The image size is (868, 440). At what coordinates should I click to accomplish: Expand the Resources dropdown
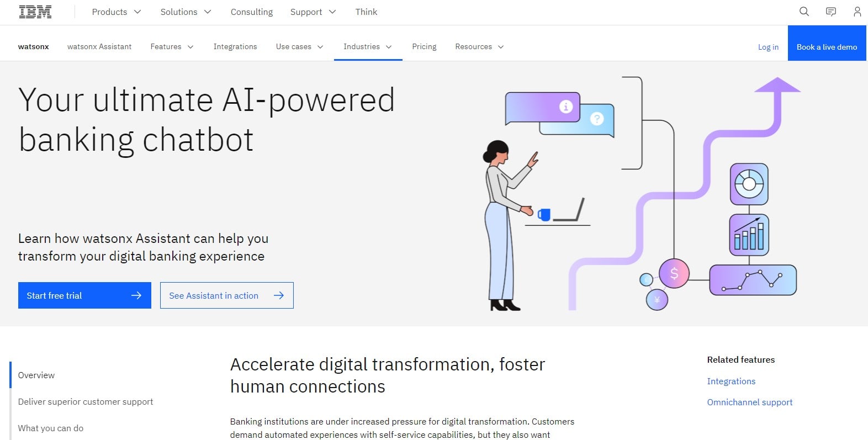479,46
